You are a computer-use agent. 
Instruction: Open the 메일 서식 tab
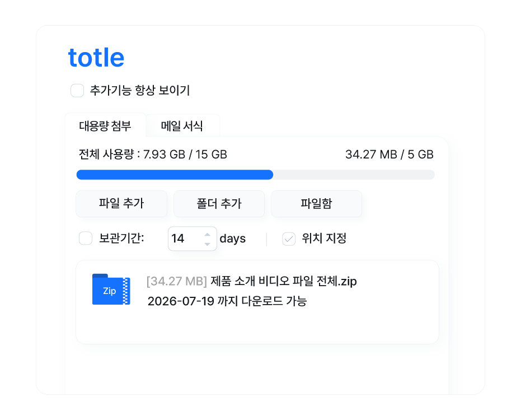click(182, 126)
